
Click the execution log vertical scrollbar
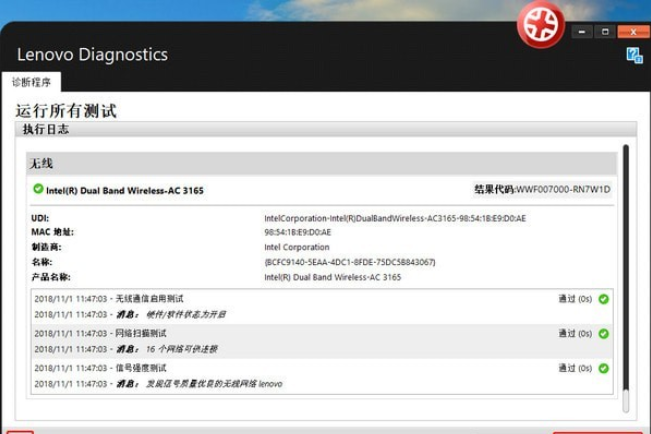coord(626,278)
